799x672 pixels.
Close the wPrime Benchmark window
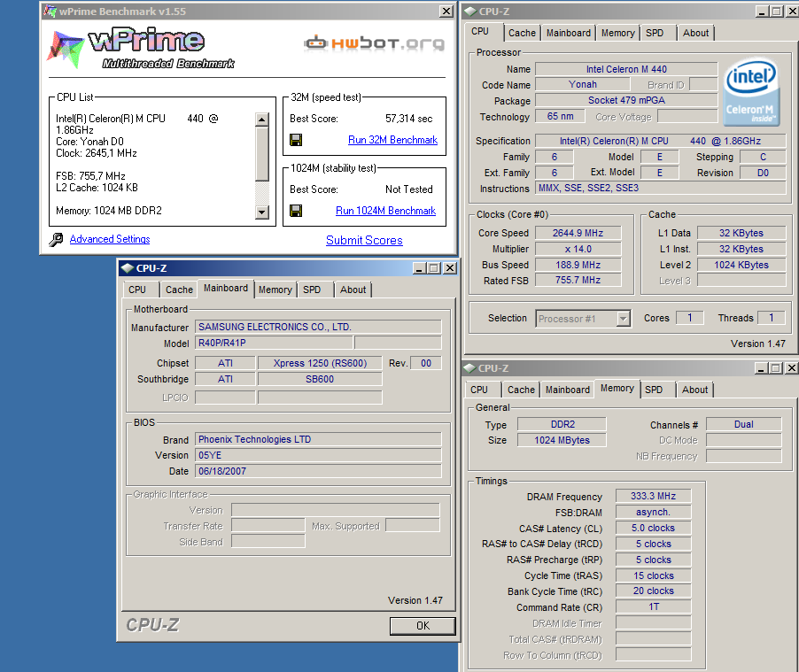446,12
